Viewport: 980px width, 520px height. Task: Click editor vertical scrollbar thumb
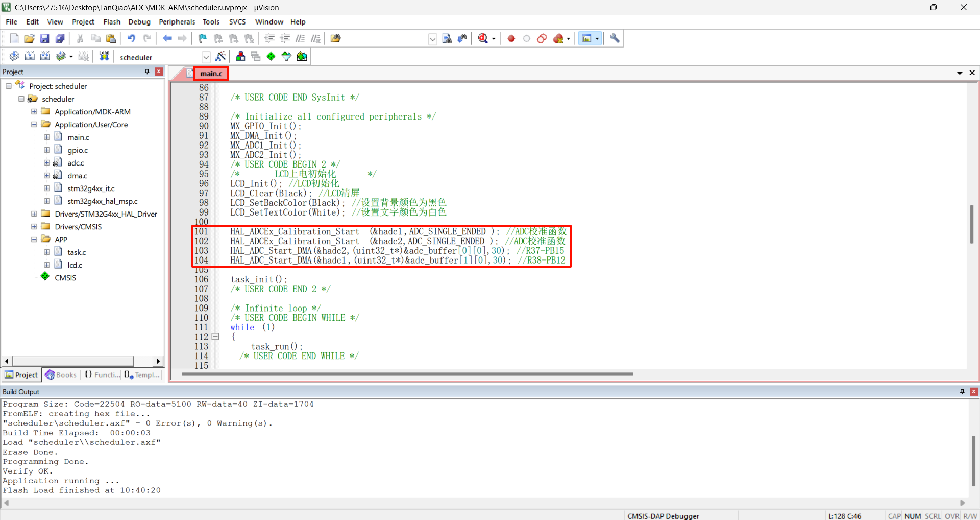point(972,225)
